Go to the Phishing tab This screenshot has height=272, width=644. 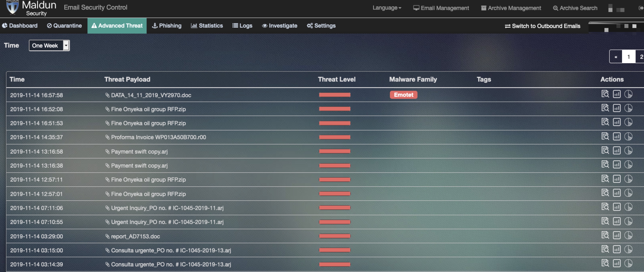tap(167, 26)
